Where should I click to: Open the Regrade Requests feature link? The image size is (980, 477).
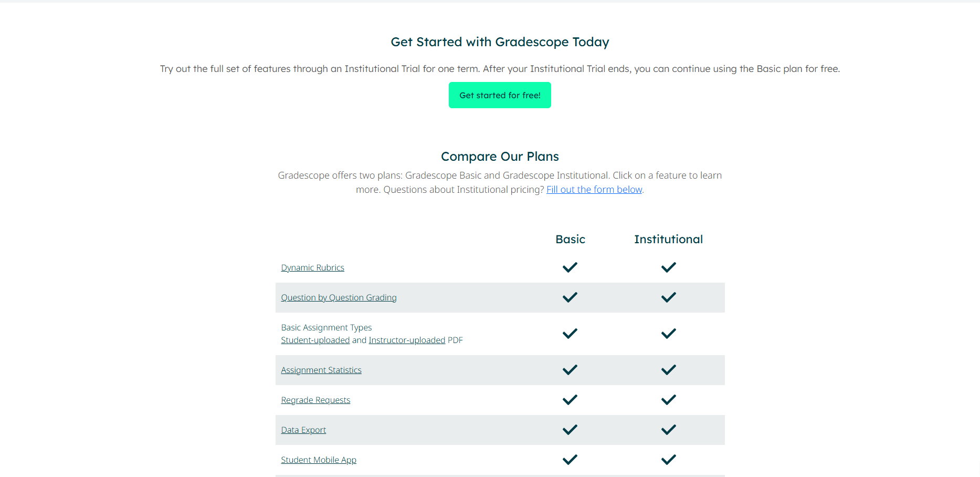[315, 400]
